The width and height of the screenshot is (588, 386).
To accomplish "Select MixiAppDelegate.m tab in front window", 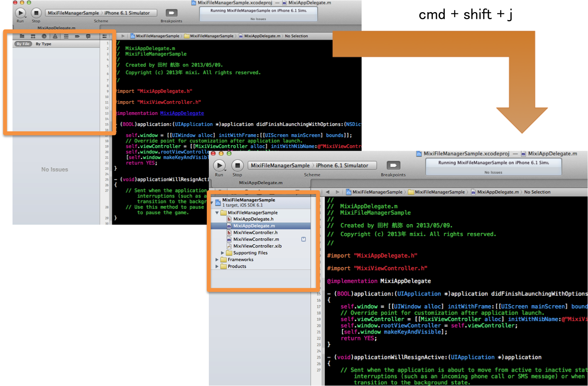I will (x=261, y=183).
